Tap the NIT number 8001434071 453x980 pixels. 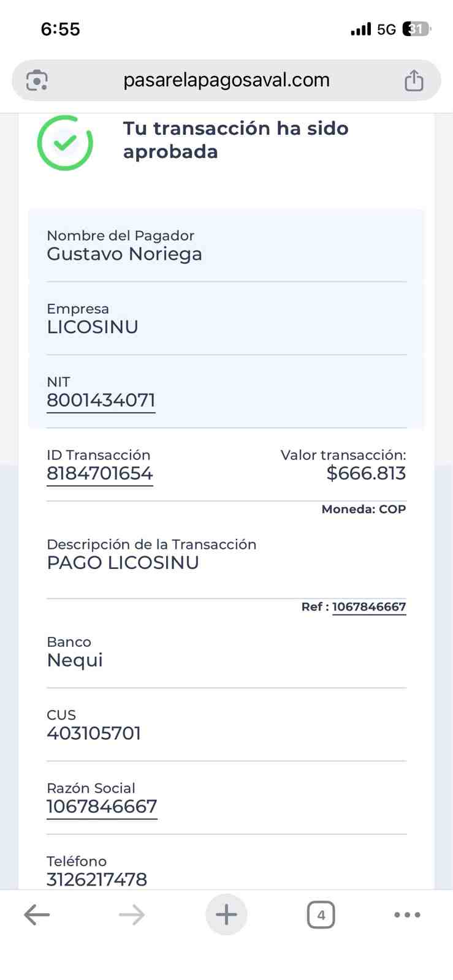pos(101,401)
